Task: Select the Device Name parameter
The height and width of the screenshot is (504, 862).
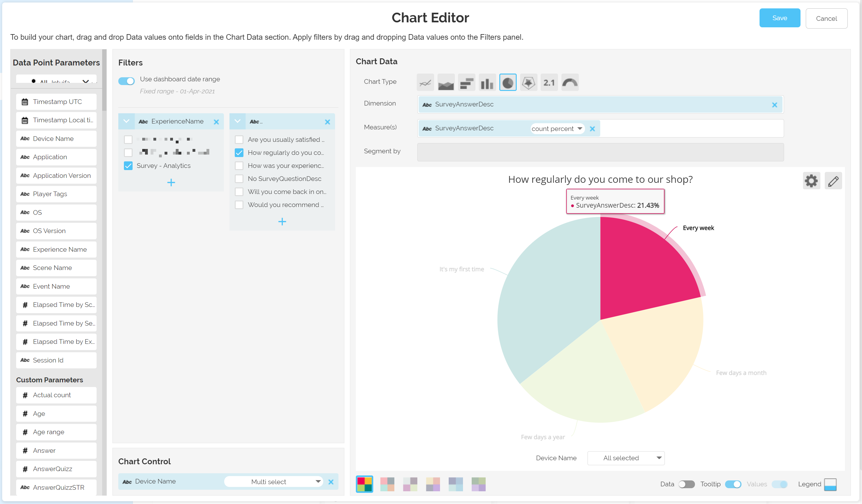Action: [57, 139]
